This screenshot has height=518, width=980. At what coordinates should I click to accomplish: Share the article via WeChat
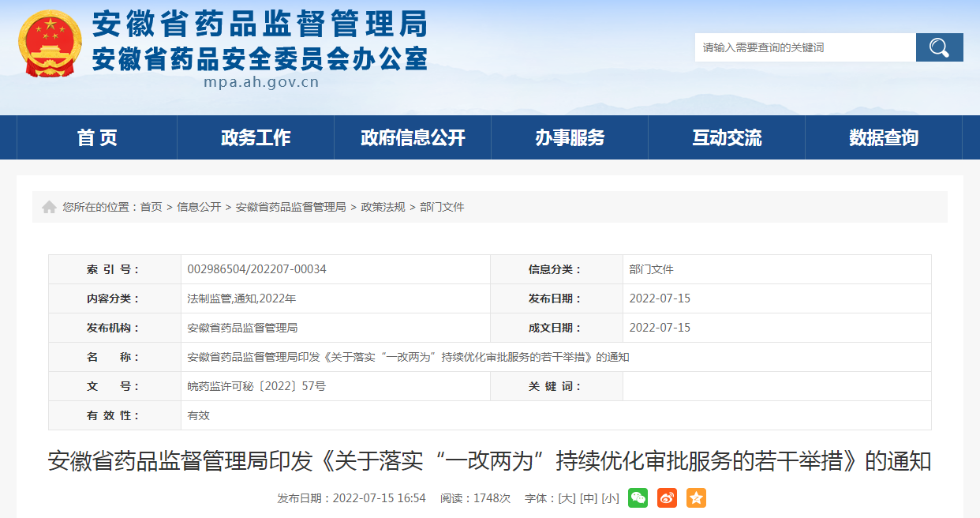(x=638, y=497)
